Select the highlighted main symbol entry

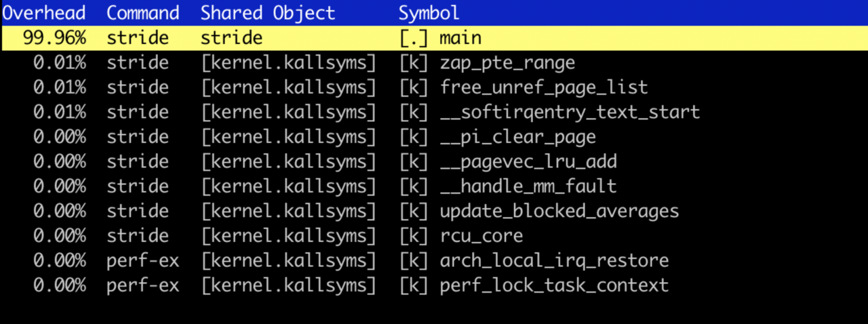pos(460,38)
